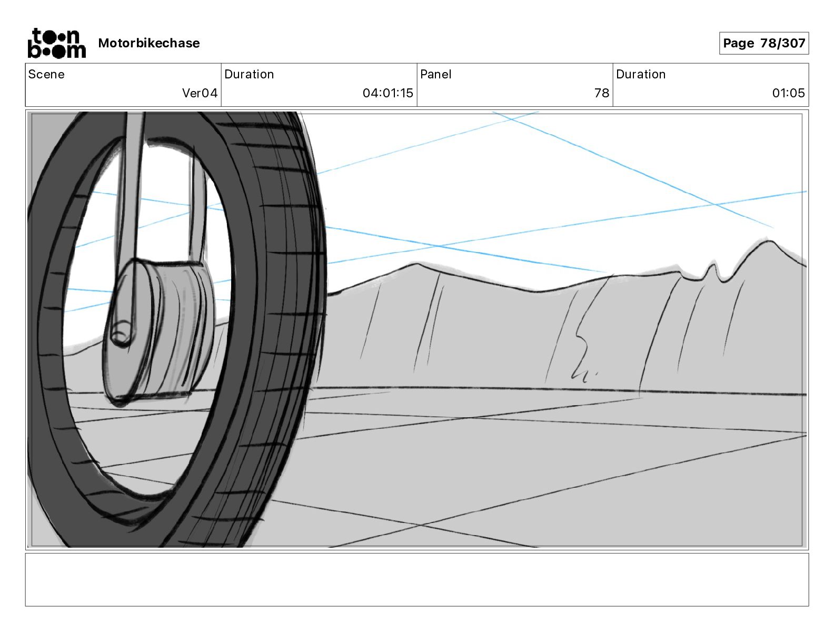Click the Page 78/307 indicator
The image size is (834, 644).
pos(764,43)
